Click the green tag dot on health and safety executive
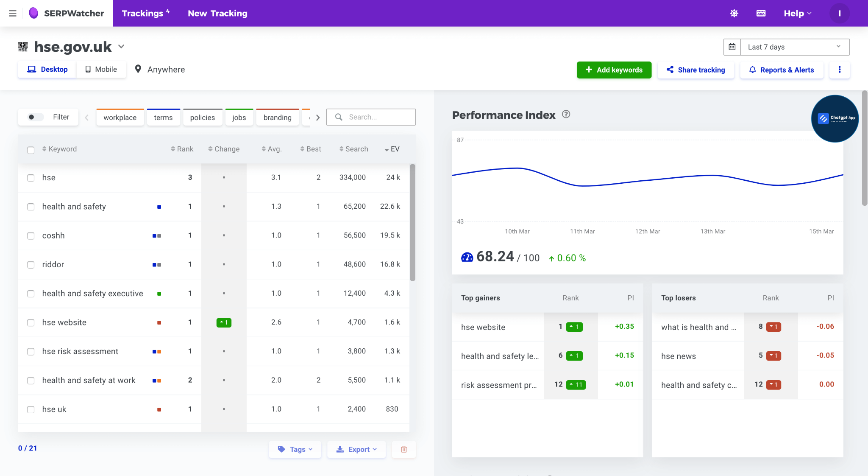The width and height of the screenshot is (868, 476). click(x=159, y=294)
